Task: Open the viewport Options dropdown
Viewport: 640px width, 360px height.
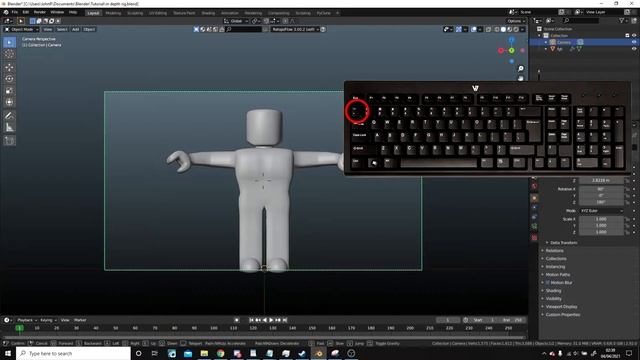Action: tap(516, 21)
